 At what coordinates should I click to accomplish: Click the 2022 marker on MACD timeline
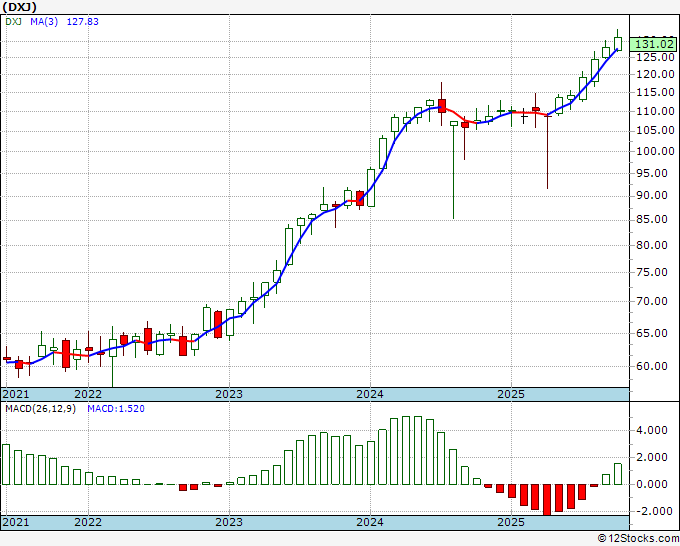(88, 522)
